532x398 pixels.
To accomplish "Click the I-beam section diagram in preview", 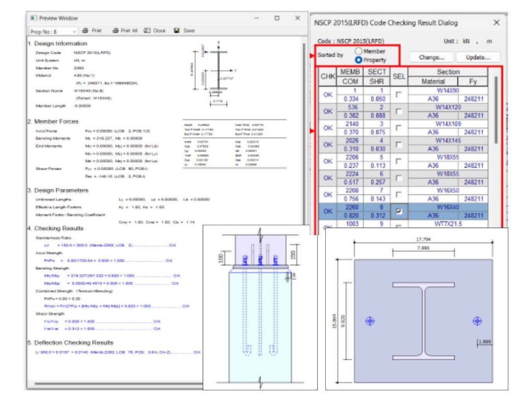I will point(214,74).
